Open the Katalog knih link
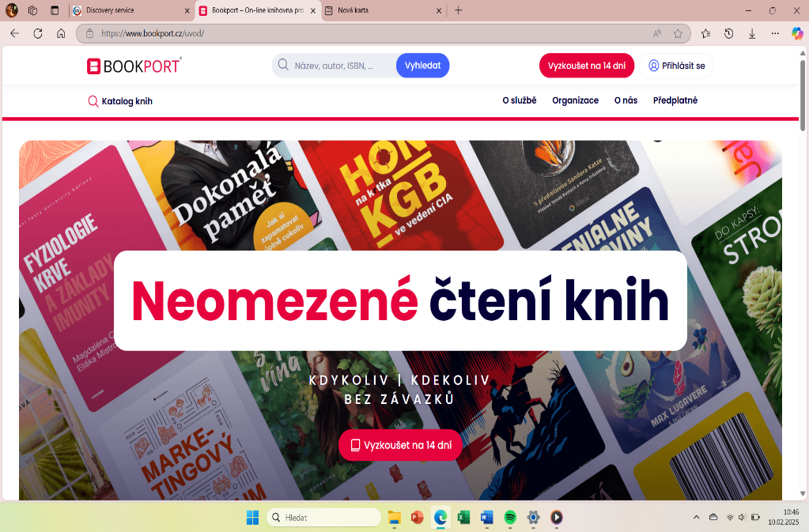Image resolution: width=809 pixels, height=532 pixels. [120, 101]
